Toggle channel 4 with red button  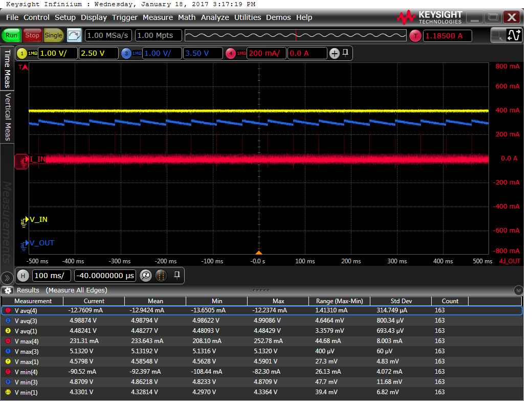coord(231,53)
